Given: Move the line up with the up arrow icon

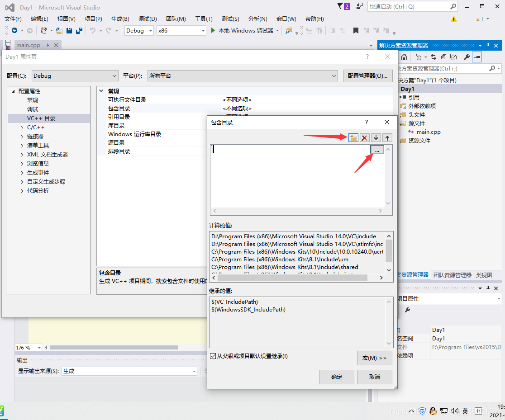Looking at the screenshot, I should pos(387,138).
